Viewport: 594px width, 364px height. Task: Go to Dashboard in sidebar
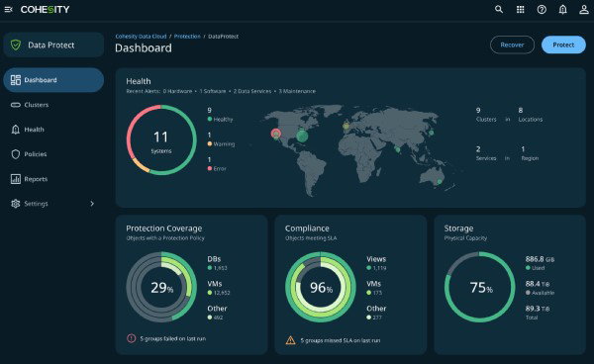click(x=53, y=80)
